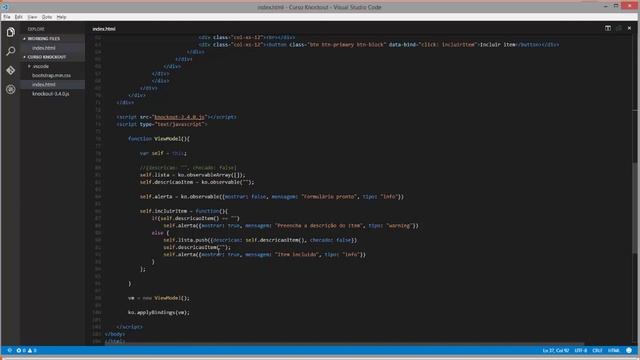
Task: Open the Goto menu
Action: tap(47, 17)
